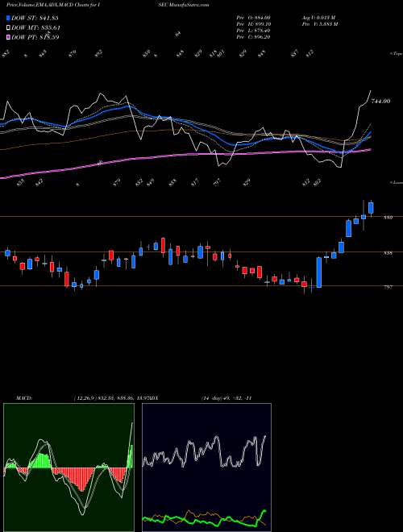Click the ADX indicator chart panel
Screen dimensions: 403x532
[x=206, y=468]
